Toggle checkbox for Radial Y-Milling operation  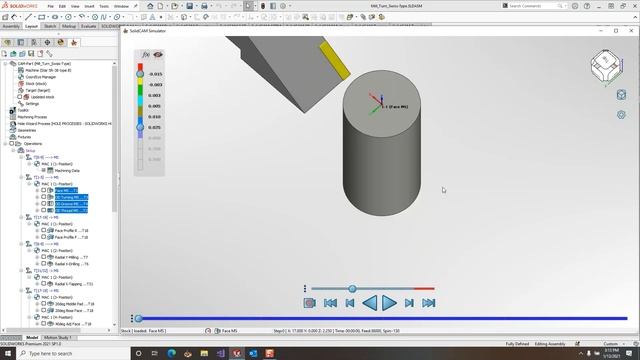click(43, 257)
